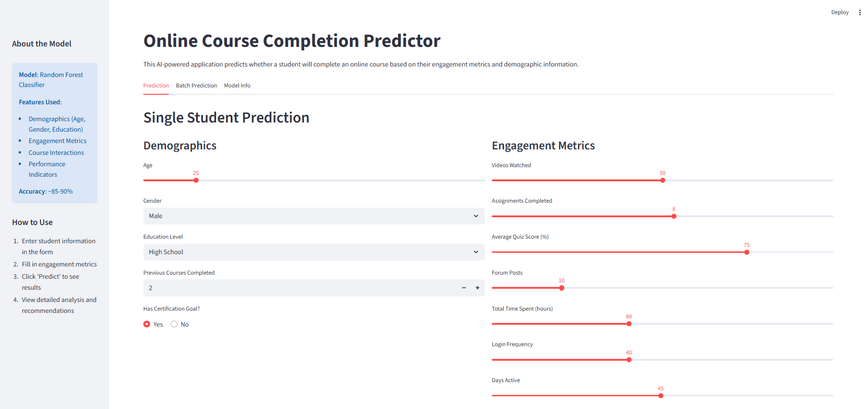The height and width of the screenshot is (409, 868).
Task: Click the Deploy button
Action: (x=839, y=12)
